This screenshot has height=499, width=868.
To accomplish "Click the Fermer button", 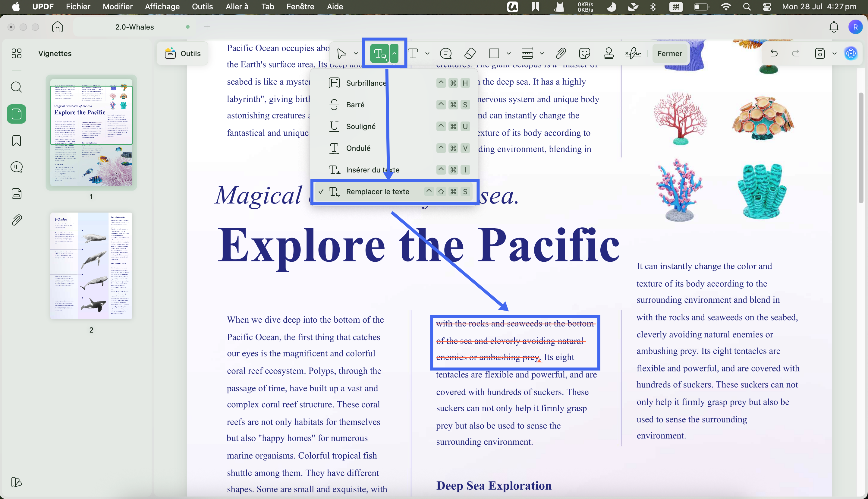I will pos(670,53).
